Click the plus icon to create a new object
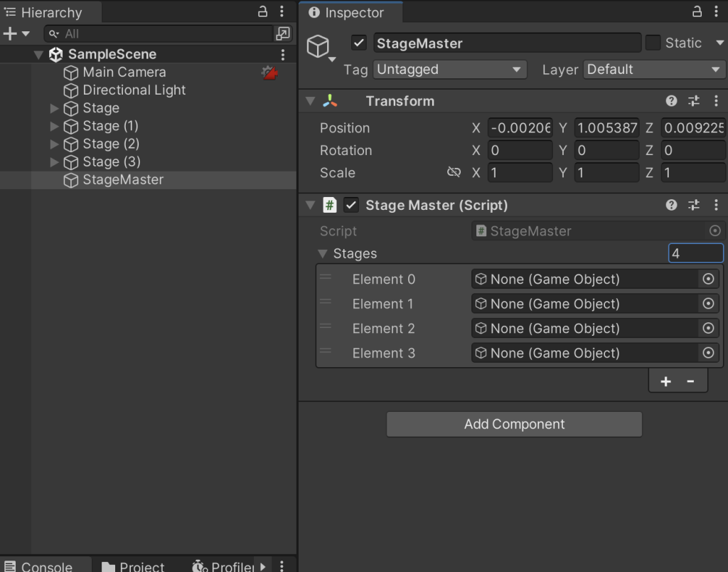 10,33
